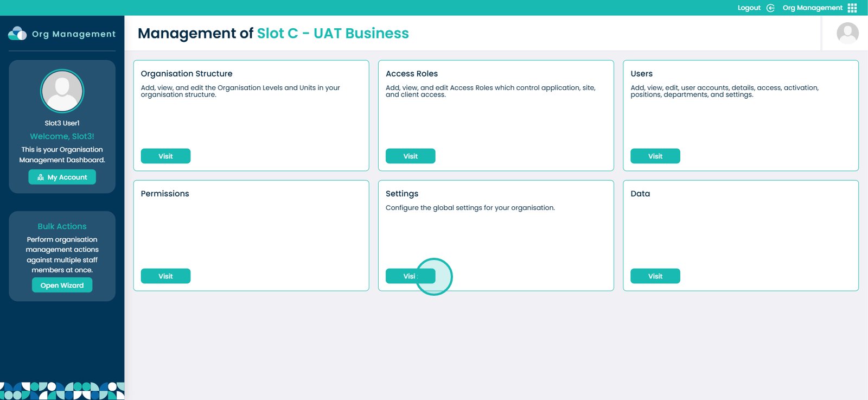Click the Org Management sidebar title
The height and width of the screenshot is (400, 868).
(74, 34)
